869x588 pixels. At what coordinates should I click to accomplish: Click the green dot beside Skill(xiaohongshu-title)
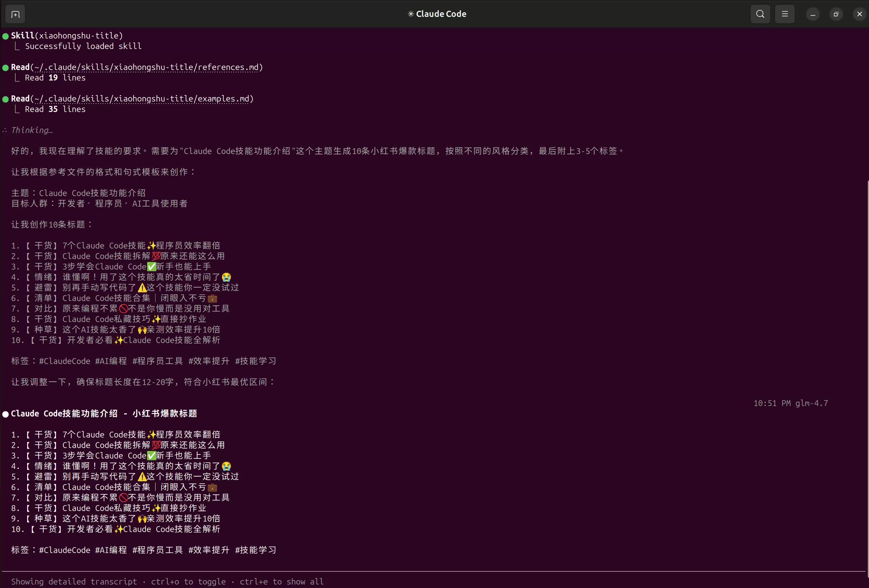coord(6,36)
